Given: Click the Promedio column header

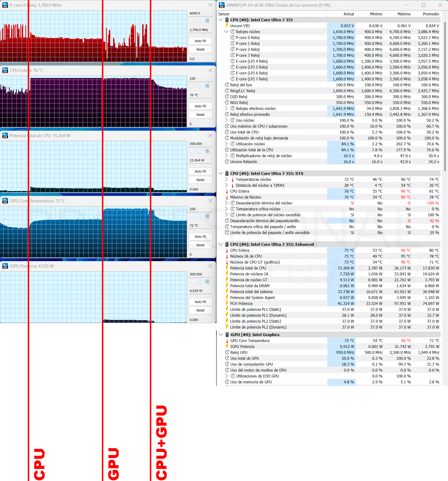Looking at the screenshot, I should [426, 14].
